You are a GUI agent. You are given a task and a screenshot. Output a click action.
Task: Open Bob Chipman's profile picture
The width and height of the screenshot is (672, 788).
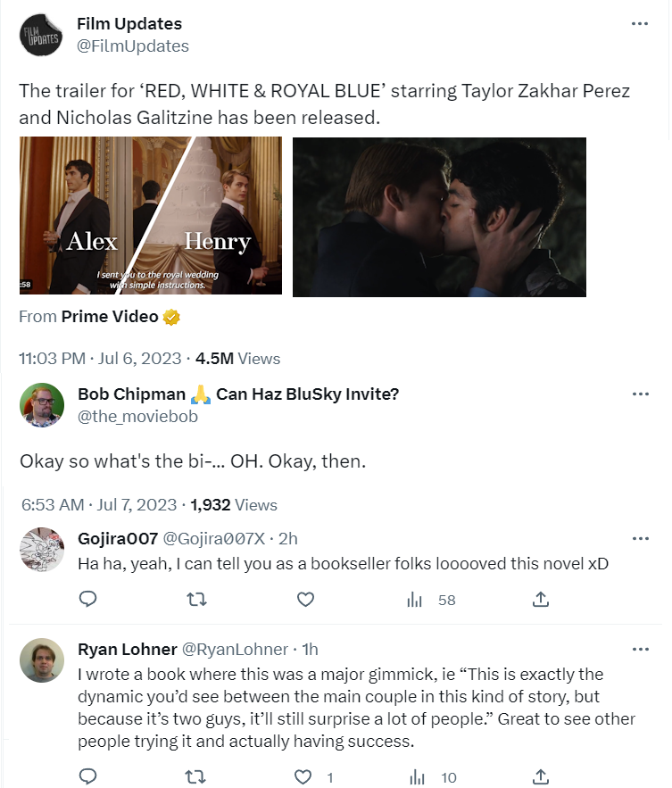click(x=41, y=404)
